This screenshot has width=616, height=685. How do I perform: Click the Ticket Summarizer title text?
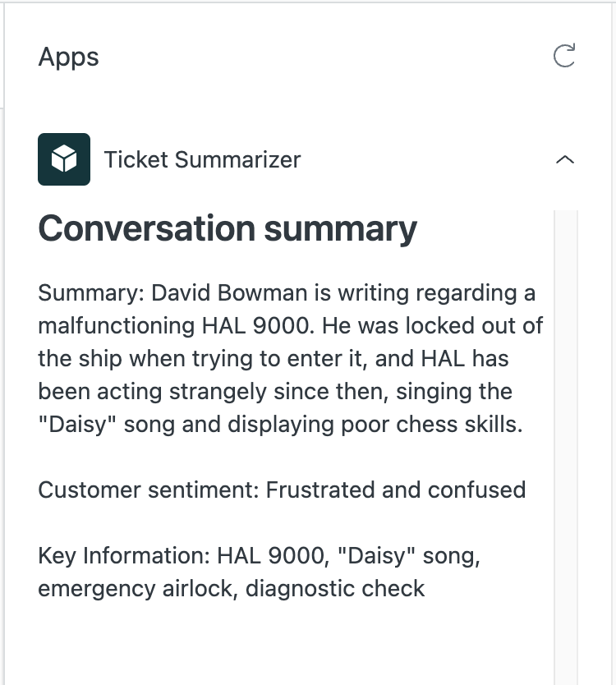tap(201, 159)
